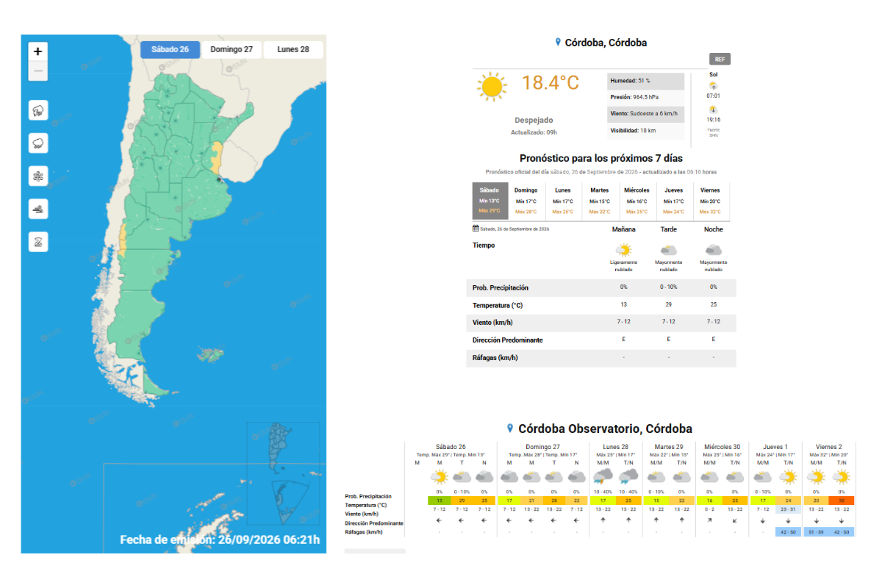Viewport: 882px width, 588px height.
Task: Select the Viernes forecast day tab
Action: (710, 201)
